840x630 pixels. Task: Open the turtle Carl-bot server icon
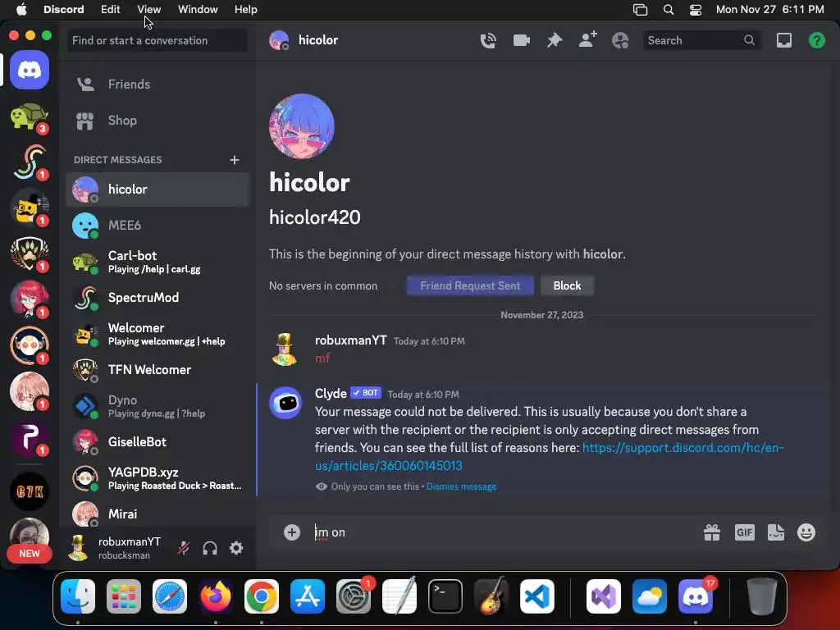tap(30, 116)
